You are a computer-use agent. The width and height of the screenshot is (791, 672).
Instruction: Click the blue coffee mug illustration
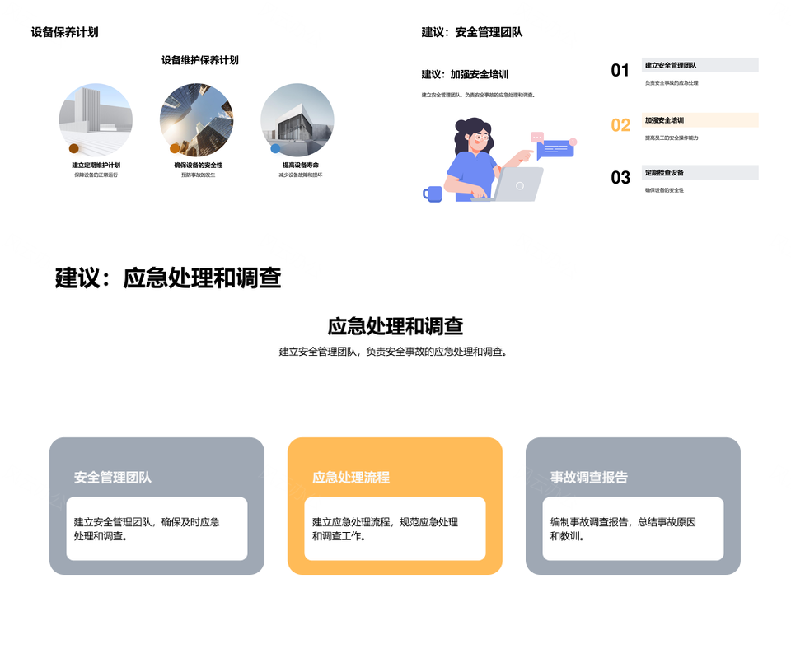pyautogui.click(x=433, y=194)
